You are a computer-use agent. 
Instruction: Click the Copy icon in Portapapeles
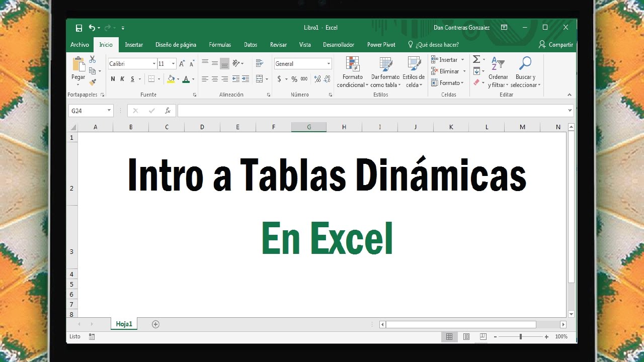pyautogui.click(x=93, y=71)
